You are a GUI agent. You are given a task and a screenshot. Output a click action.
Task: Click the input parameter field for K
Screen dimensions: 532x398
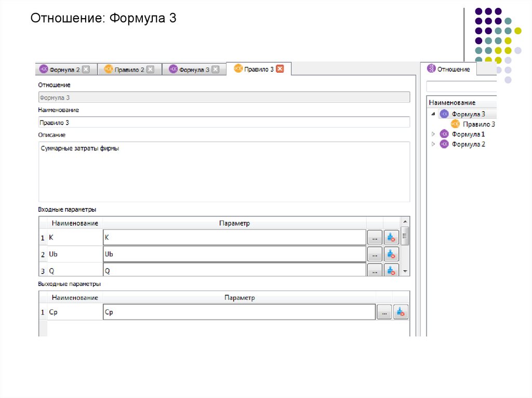[234, 237]
